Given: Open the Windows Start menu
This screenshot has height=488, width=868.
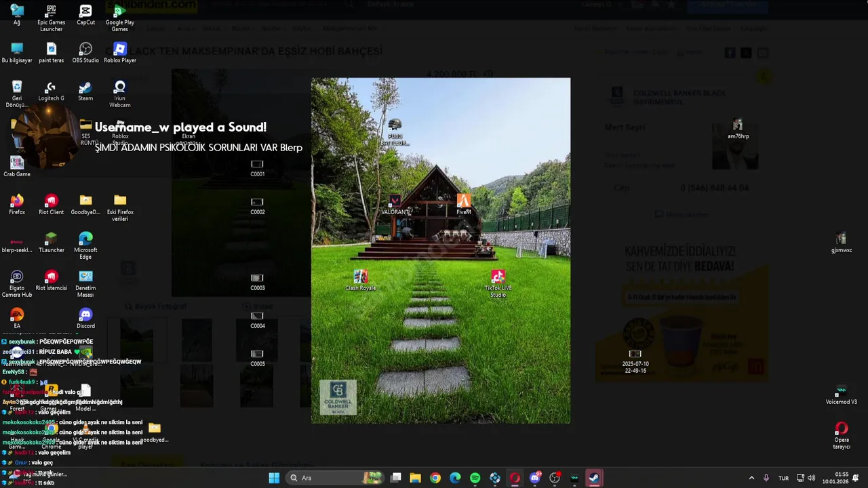Looking at the screenshot, I should (274, 478).
